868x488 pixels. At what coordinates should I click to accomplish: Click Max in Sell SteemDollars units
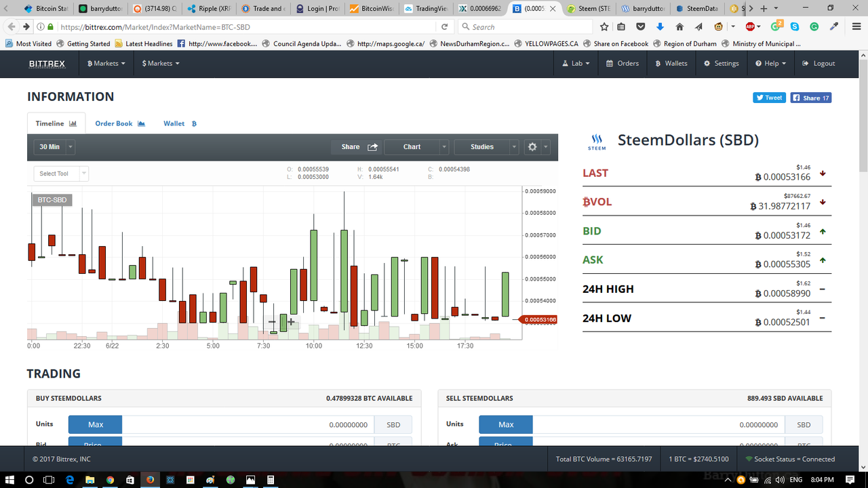[x=506, y=424]
